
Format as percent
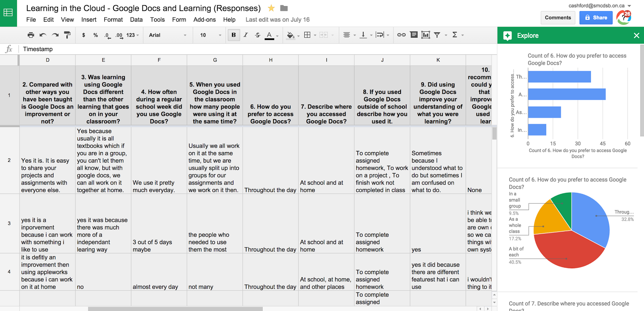95,35
